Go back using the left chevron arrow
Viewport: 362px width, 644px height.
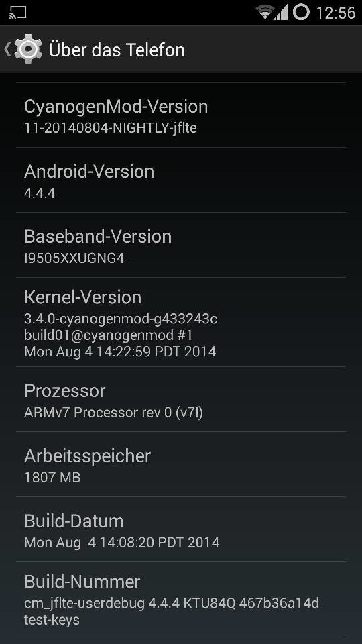tap(7, 49)
